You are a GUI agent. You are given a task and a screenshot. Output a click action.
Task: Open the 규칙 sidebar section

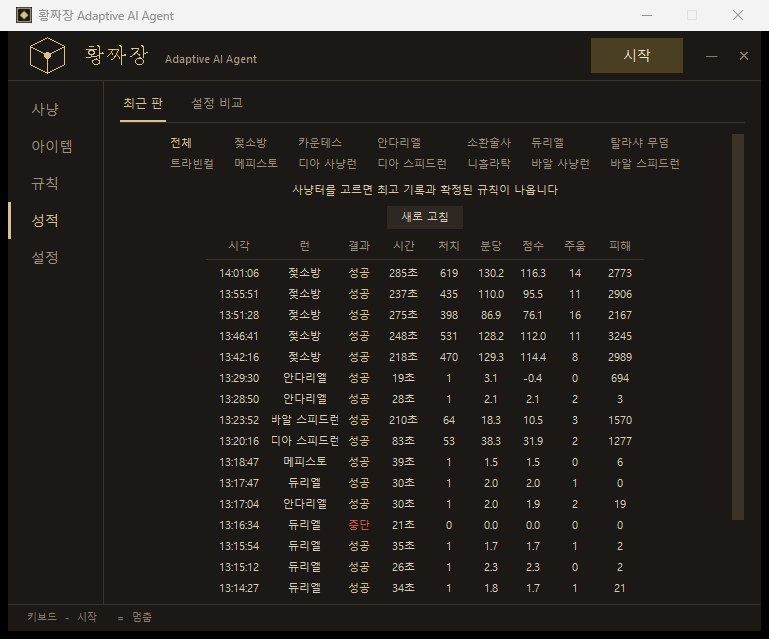point(45,183)
